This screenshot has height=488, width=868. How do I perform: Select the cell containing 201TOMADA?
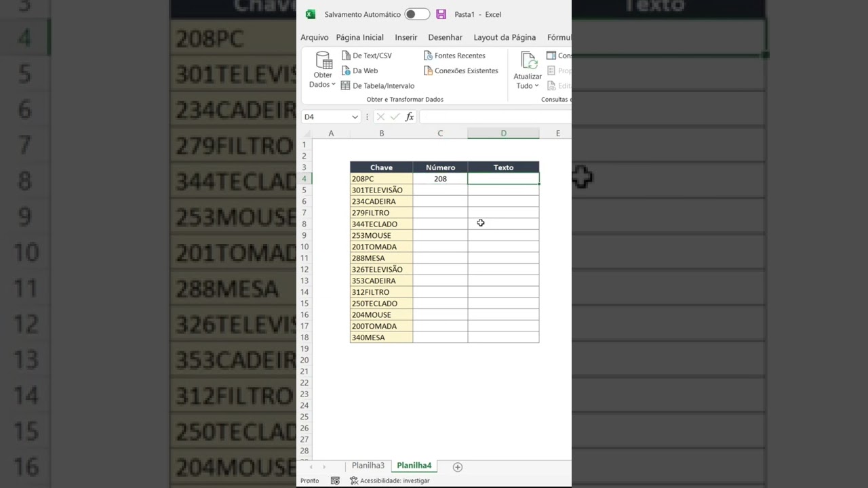coord(381,247)
